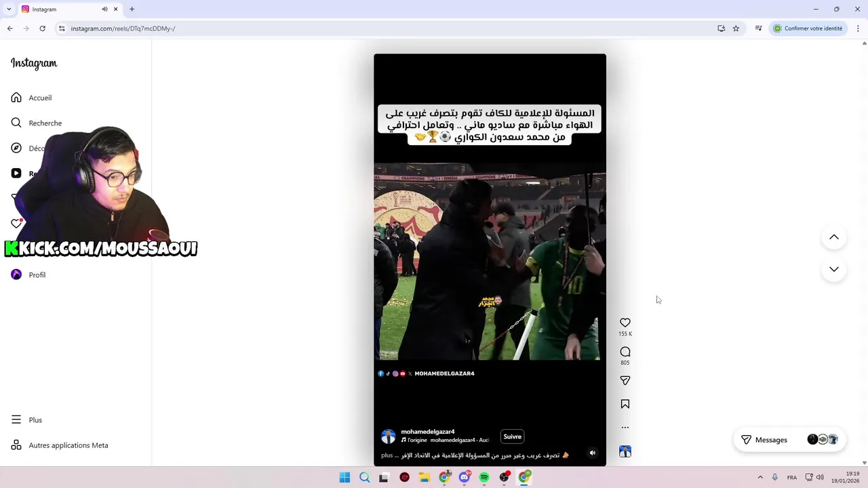
Task: Click the Accueil house icon
Action: 16,98
